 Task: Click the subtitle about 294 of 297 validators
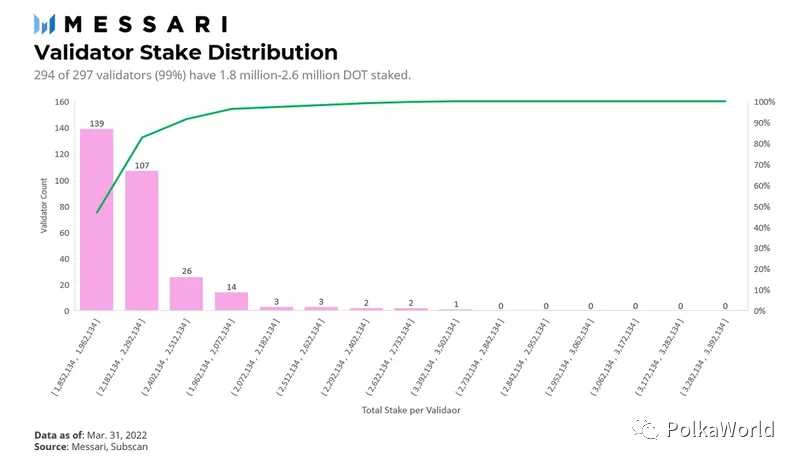222,75
